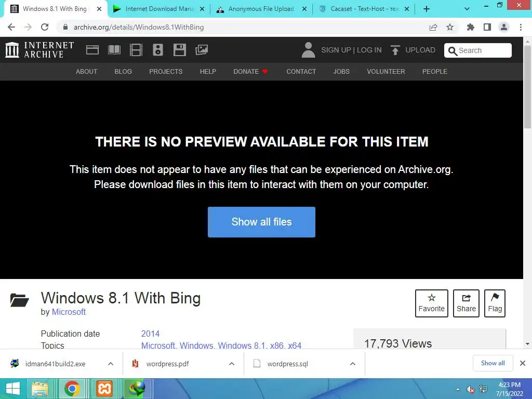Open the Chrome three-dot menu
This screenshot has height=399, width=532.
coord(521,27)
